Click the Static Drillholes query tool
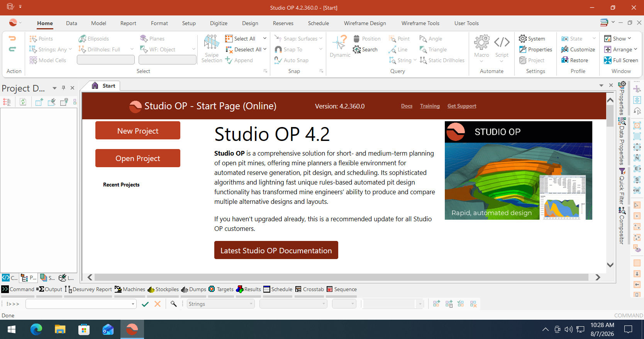This screenshot has width=644, height=339. pos(442,60)
